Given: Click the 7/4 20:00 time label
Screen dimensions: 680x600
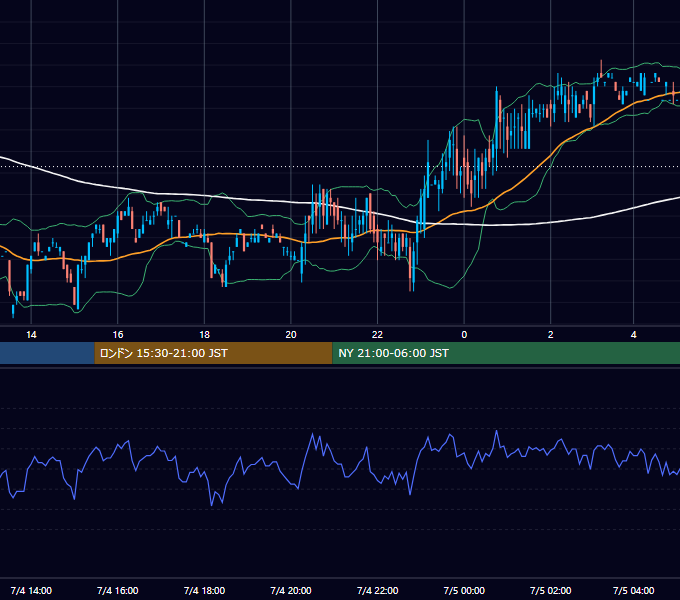Looking at the screenshot, I should tap(291, 590).
